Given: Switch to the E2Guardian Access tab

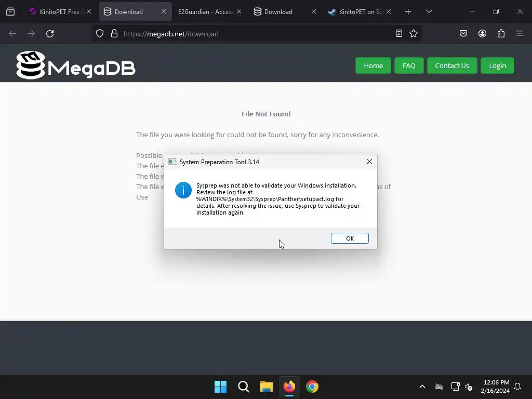Looking at the screenshot, I should coord(205,11).
